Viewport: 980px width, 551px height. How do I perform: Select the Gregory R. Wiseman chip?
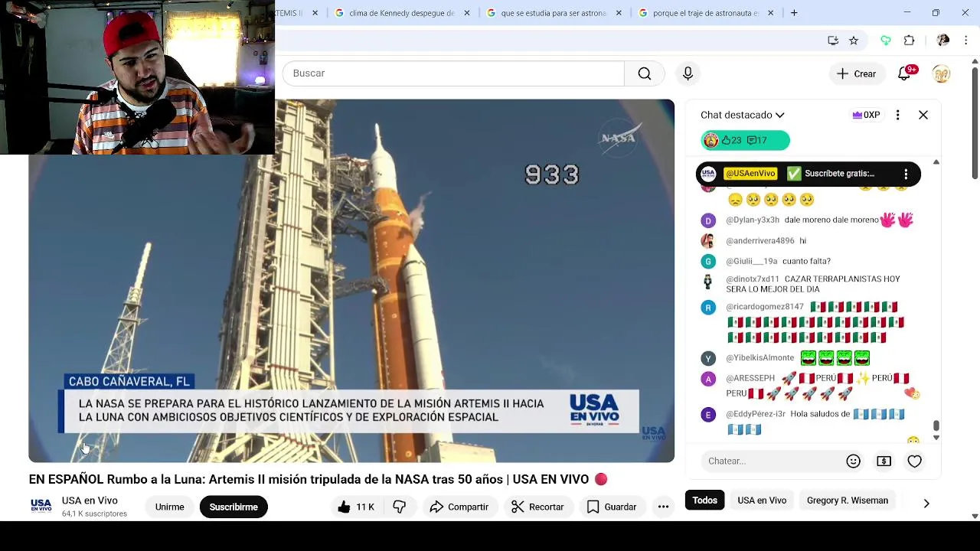click(x=847, y=500)
